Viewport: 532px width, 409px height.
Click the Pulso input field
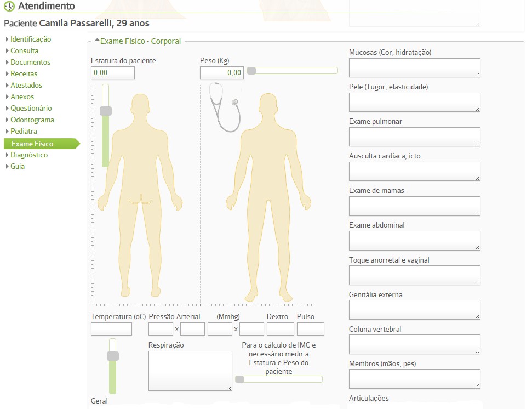coord(311,329)
